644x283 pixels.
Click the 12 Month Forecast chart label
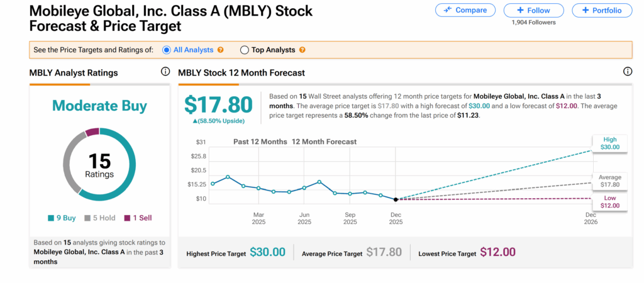pyautogui.click(x=324, y=141)
